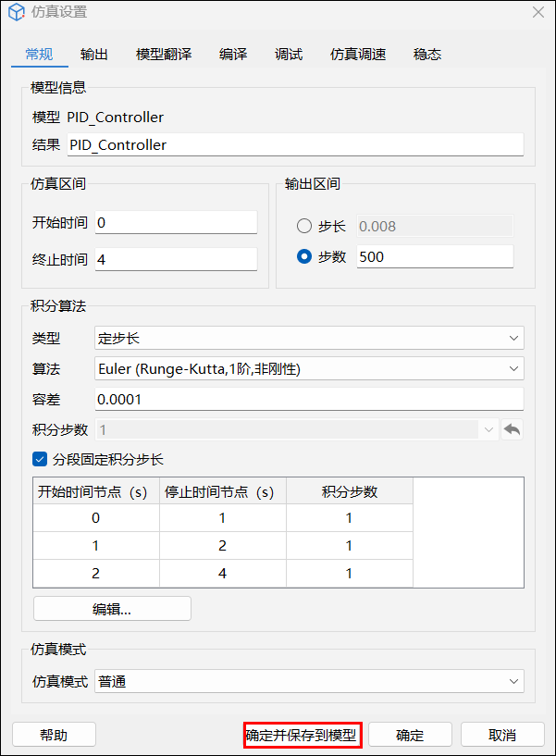This screenshot has height=756, width=556.
Task: Expand the 积分步数 dropdown
Action: [491, 429]
